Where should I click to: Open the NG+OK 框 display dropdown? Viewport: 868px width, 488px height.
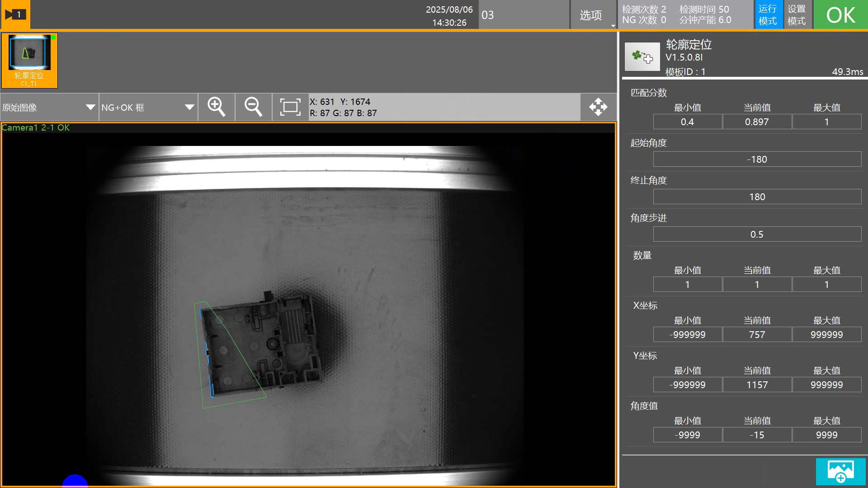pos(148,108)
